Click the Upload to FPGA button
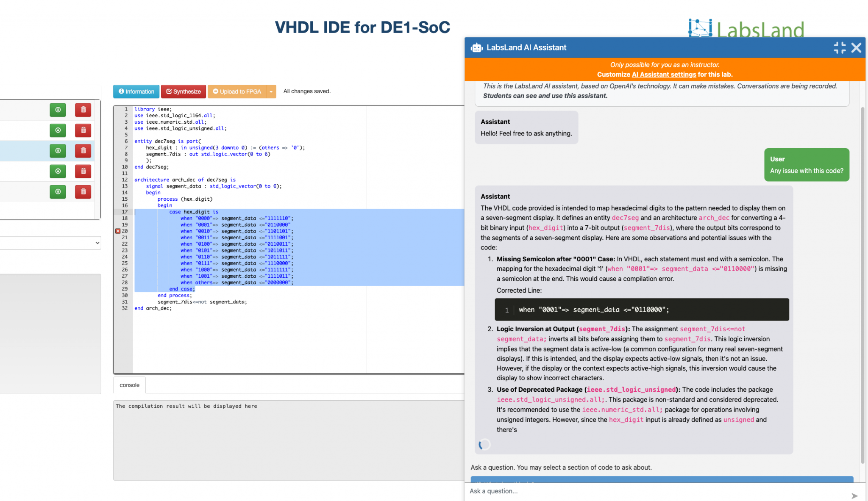Image resolution: width=868 pixels, height=501 pixels. tap(237, 91)
